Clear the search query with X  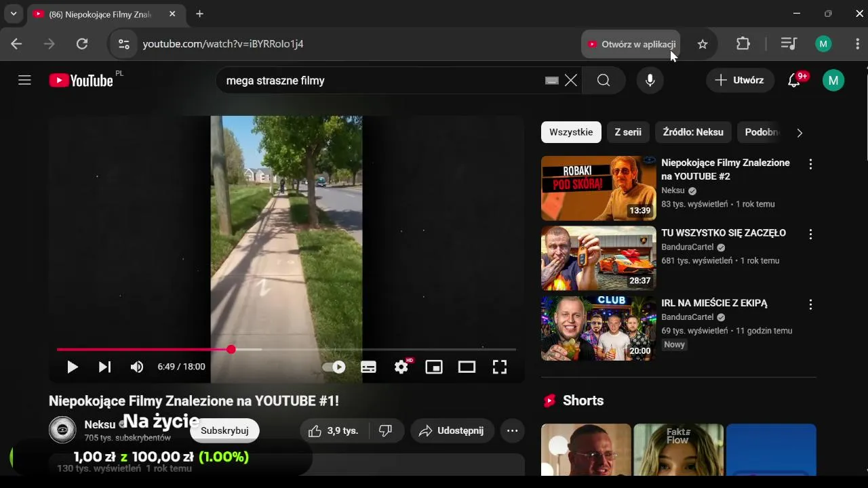coord(571,81)
